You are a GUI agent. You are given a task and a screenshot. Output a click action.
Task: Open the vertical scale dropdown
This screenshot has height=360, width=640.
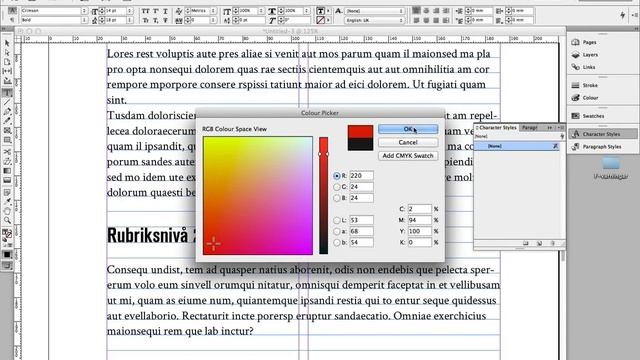(261, 11)
